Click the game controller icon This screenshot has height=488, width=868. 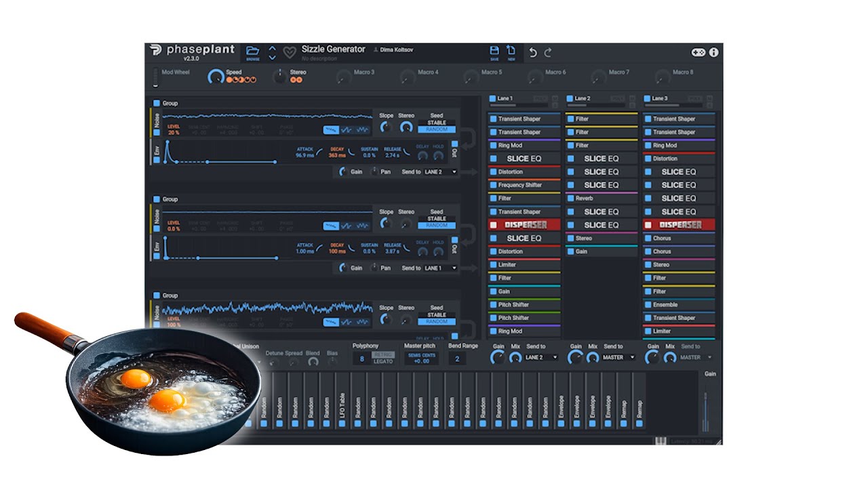pos(698,52)
